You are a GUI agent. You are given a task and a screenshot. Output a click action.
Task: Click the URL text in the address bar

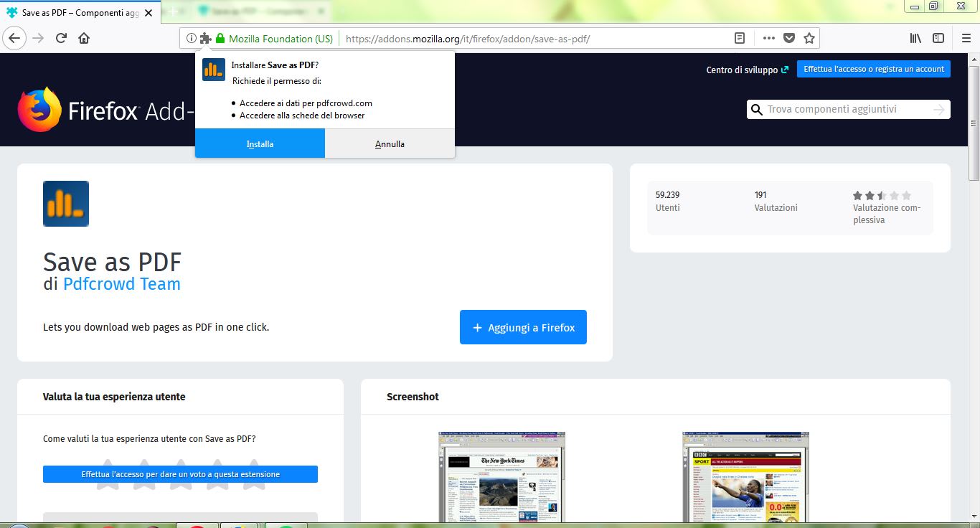[x=468, y=39]
